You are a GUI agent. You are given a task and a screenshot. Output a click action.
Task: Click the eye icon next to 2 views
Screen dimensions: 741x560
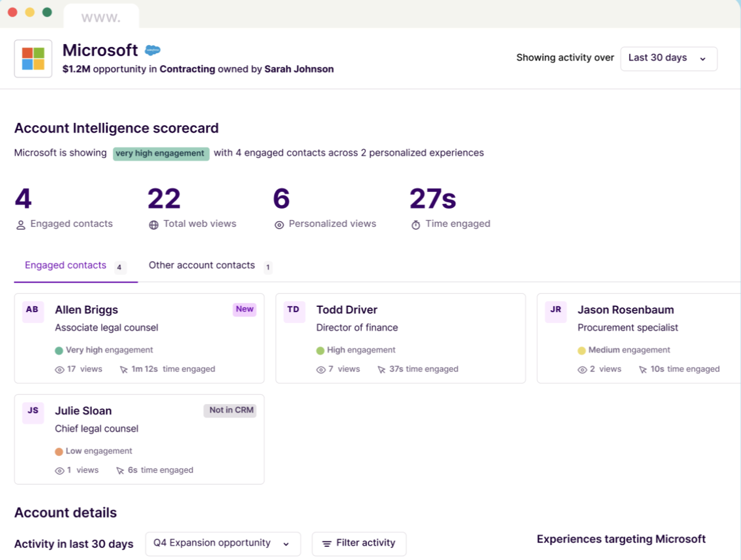582,370
